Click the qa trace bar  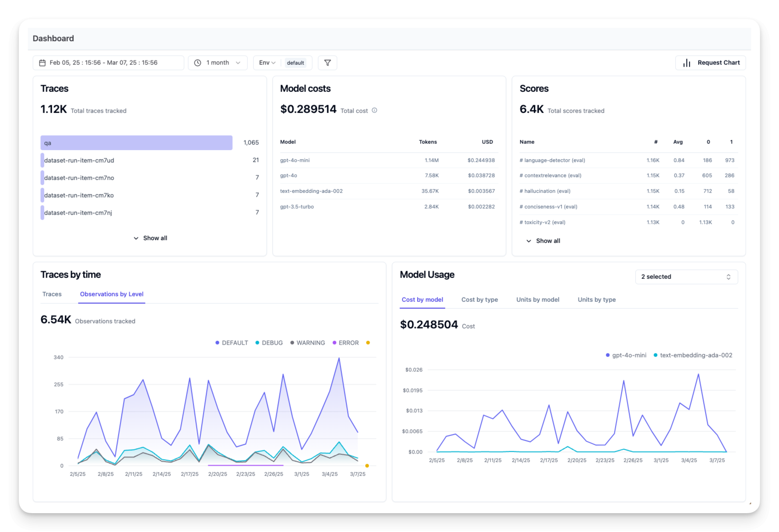pos(136,143)
